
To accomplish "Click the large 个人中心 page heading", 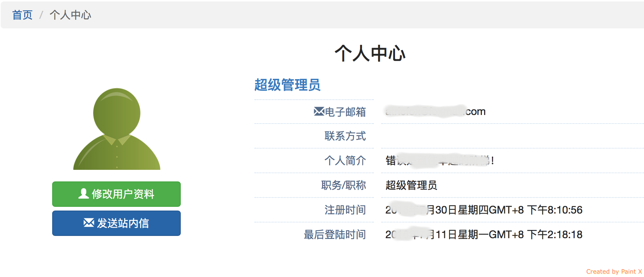I will point(370,53).
